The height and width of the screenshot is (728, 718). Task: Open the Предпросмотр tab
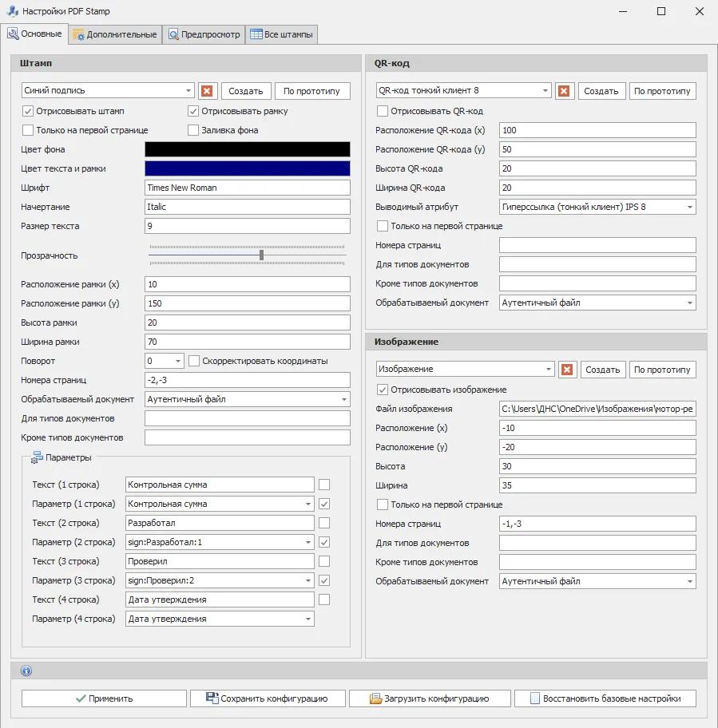(x=204, y=34)
